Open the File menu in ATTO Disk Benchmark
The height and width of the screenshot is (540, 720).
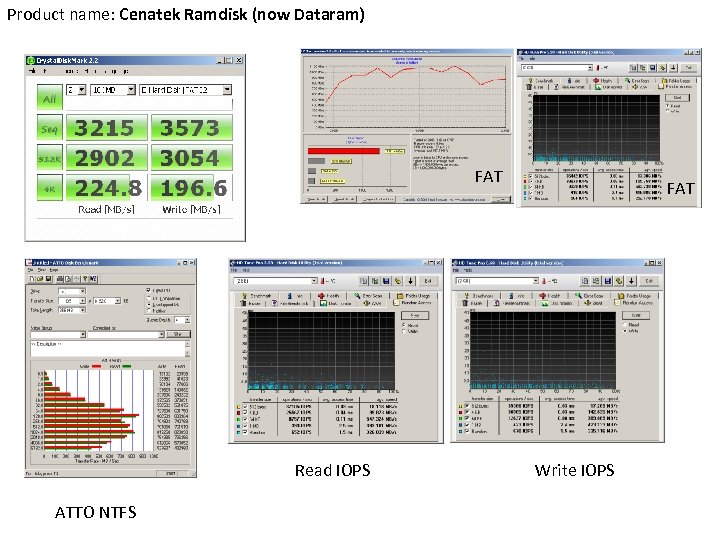pos(31,270)
